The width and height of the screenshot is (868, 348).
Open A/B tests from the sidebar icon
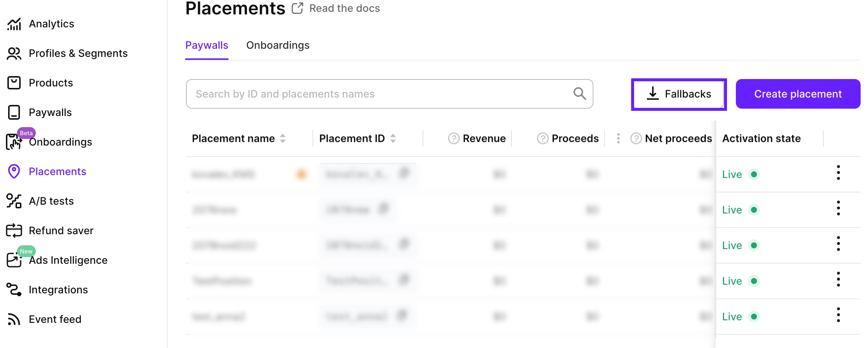tap(14, 201)
